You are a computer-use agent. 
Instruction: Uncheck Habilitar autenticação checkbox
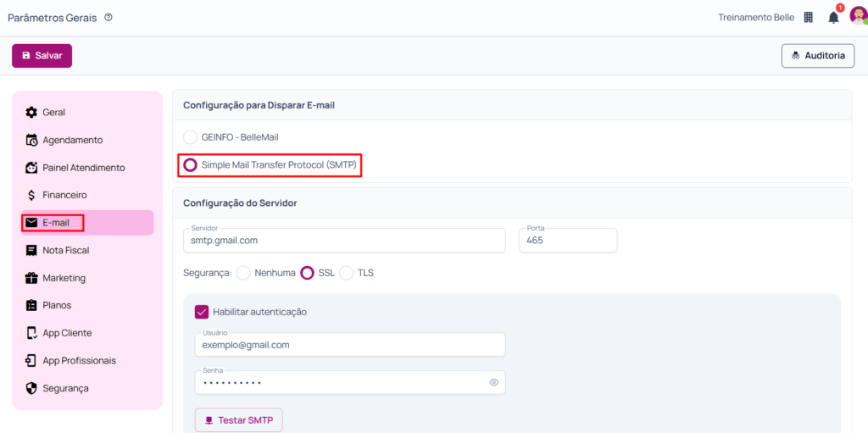[202, 312]
